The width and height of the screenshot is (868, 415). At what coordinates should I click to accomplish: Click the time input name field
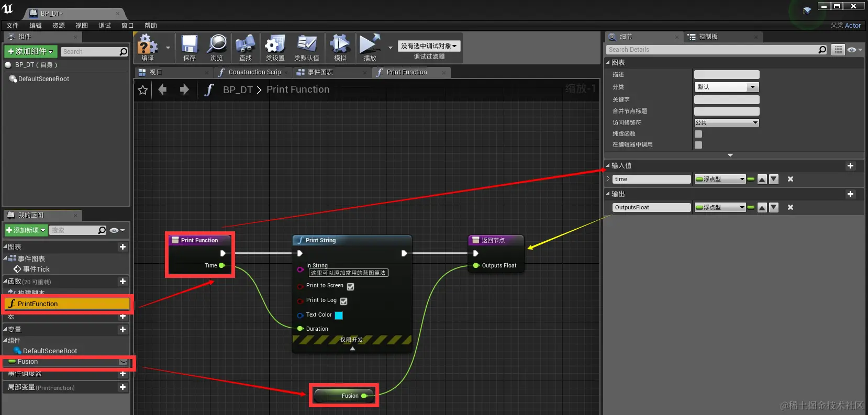click(x=652, y=179)
